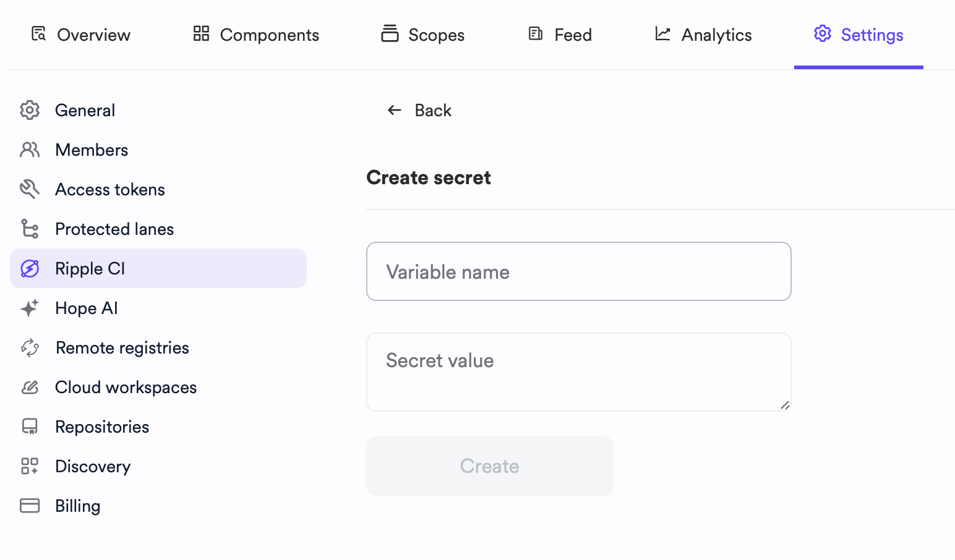
Task: Click the Feed tab newspaper icon
Action: [536, 33]
